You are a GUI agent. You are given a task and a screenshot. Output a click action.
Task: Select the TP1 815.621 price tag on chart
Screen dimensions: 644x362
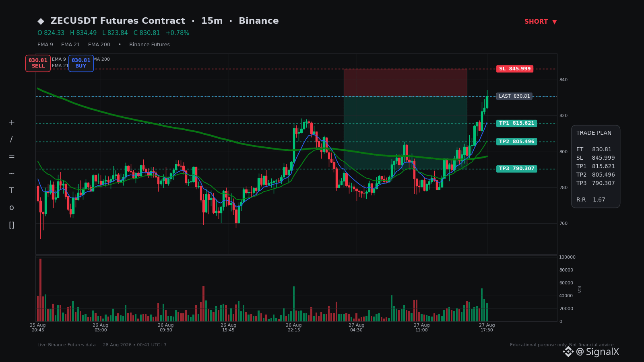click(x=516, y=123)
